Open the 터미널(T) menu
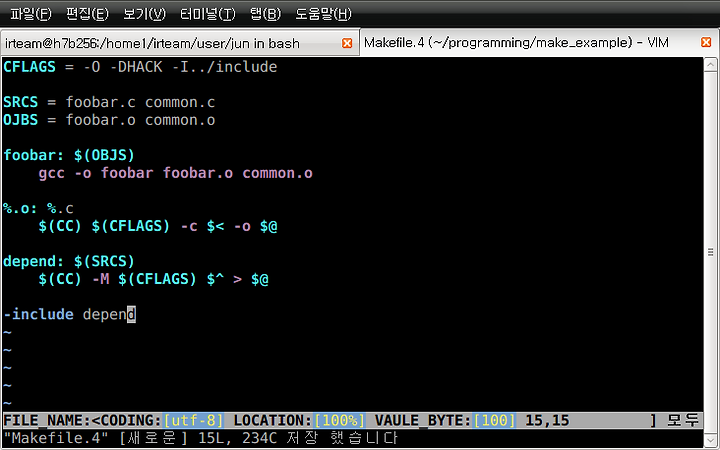The height and width of the screenshot is (450, 720). pyautogui.click(x=208, y=14)
